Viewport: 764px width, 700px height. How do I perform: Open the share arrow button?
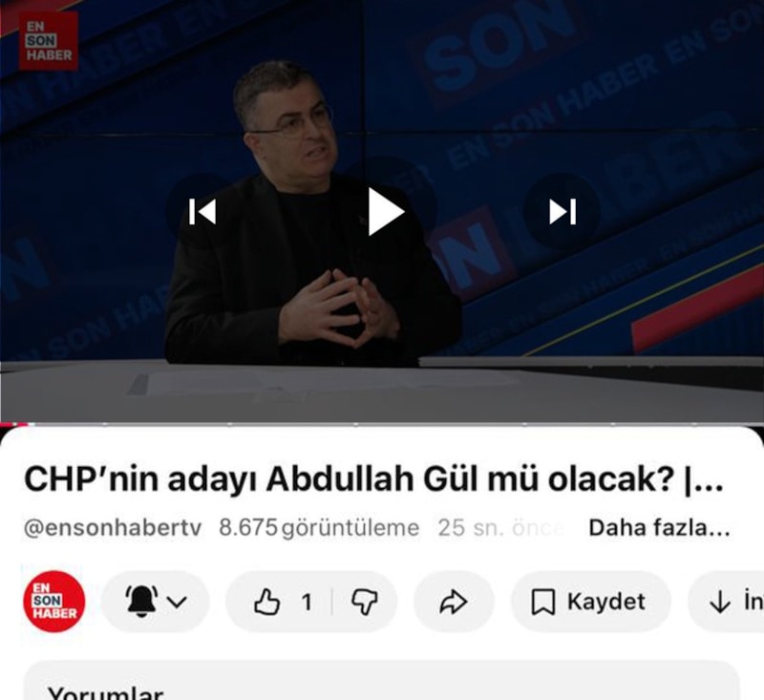[x=454, y=602]
